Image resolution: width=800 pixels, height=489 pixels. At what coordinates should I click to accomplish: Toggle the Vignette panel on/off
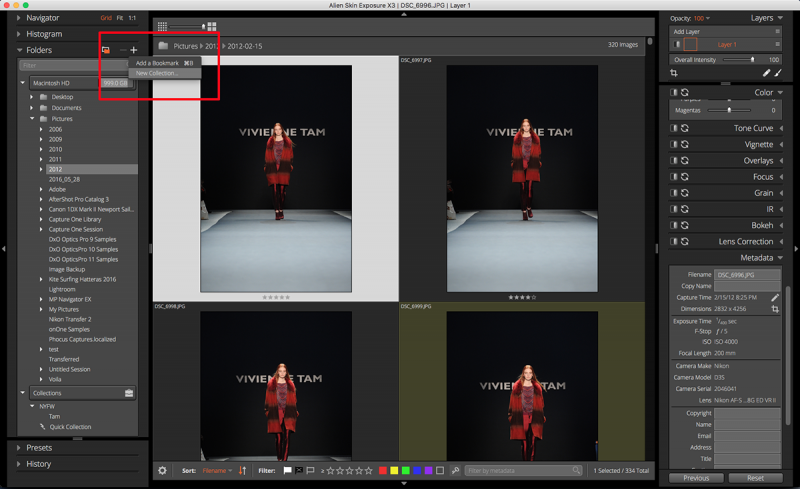tap(674, 144)
